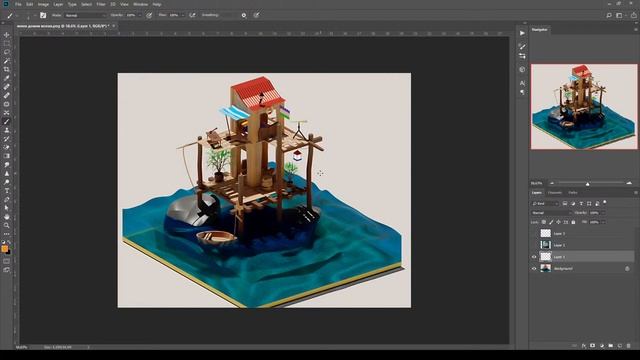This screenshot has height=360, width=640.
Task: Open the collapsed Brushes panel icon
Action: coord(522,47)
